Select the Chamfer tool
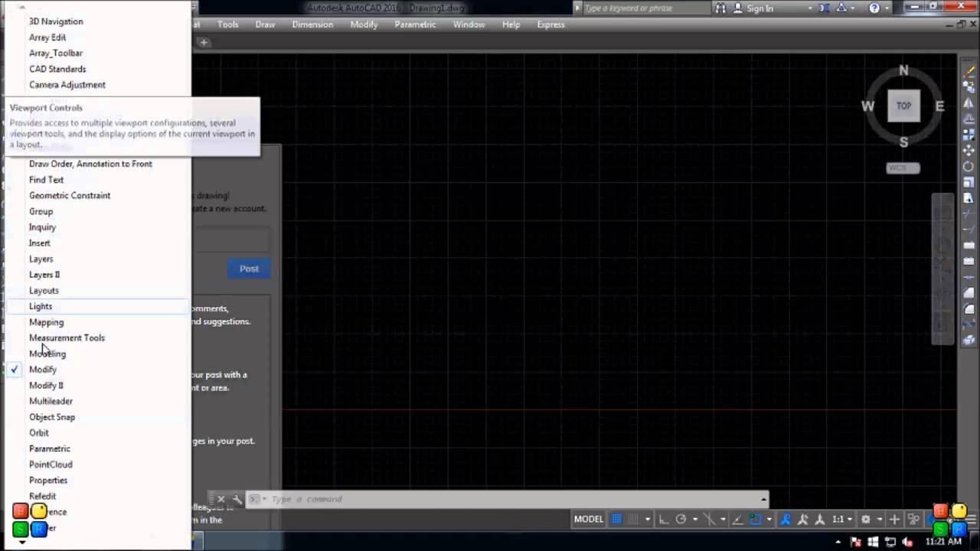Screen dimensions: 980x551 (x=969, y=292)
